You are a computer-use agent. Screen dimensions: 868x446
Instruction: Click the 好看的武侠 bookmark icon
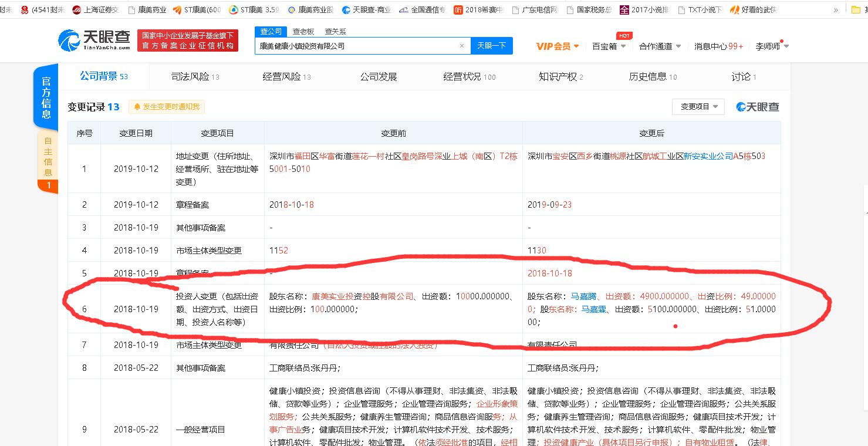click(x=734, y=10)
